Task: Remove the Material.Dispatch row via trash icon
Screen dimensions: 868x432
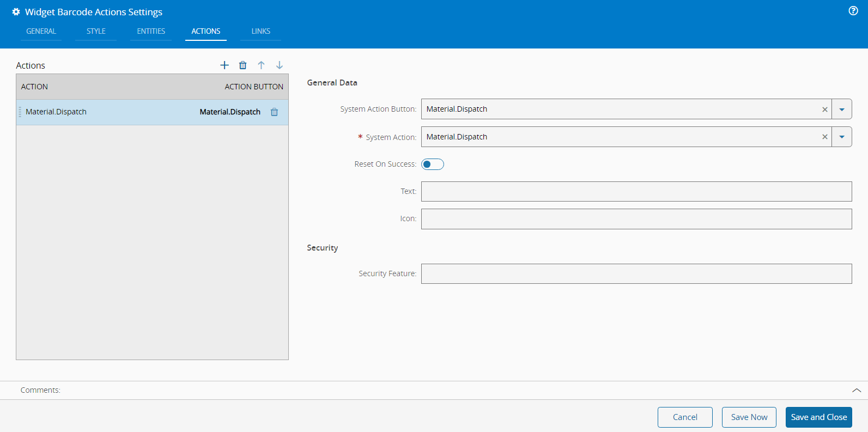Action: tap(275, 112)
